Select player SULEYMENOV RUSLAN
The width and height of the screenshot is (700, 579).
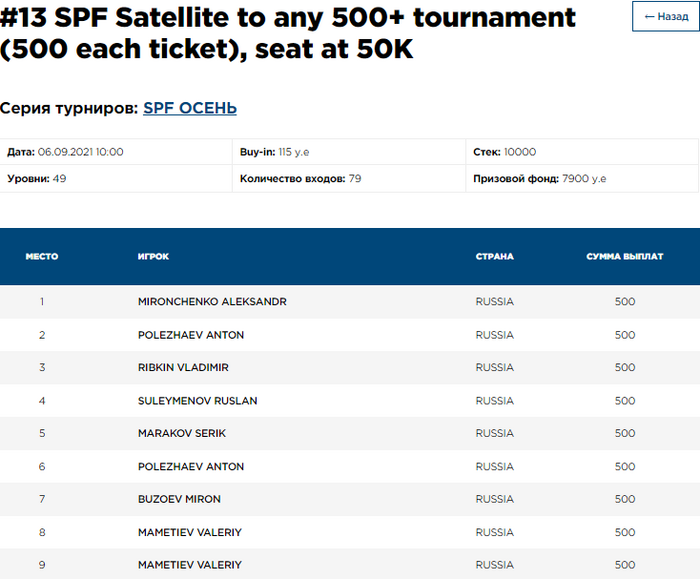(x=197, y=400)
